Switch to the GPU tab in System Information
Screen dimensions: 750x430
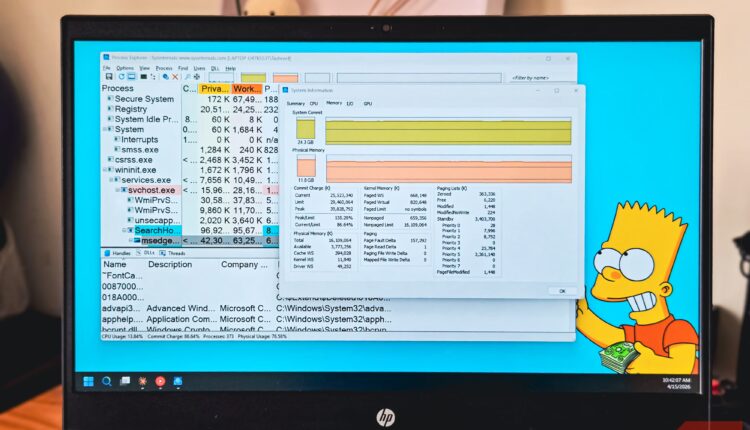[x=367, y=103]
